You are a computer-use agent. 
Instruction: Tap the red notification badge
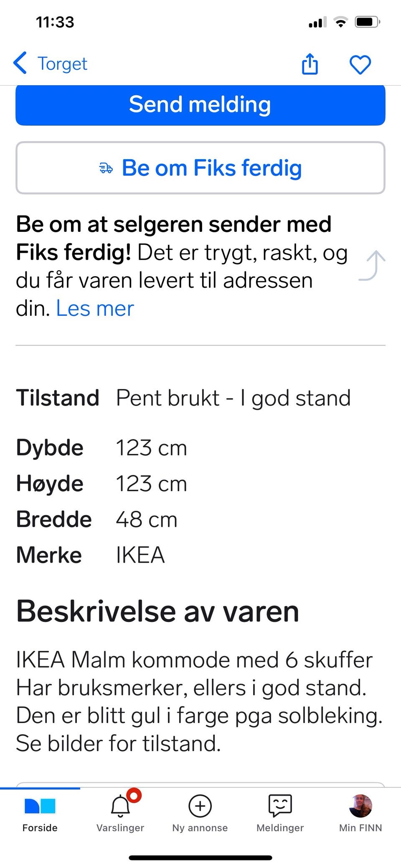[134, 796]
